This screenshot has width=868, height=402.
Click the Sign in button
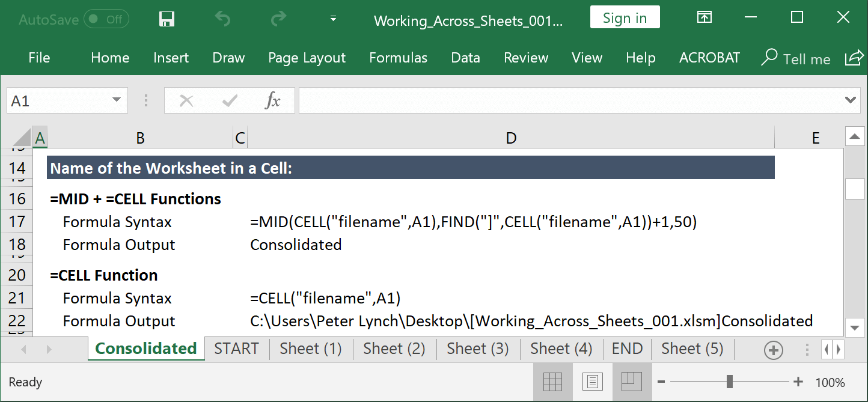(625, 18)
